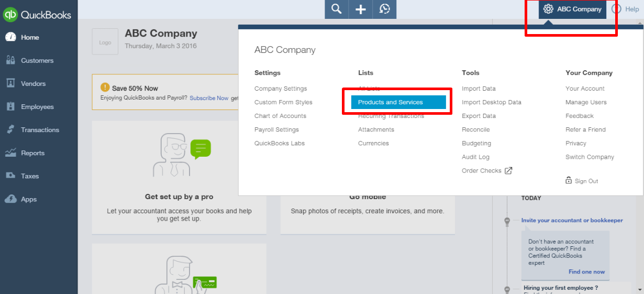The image size is (644, 294).
Task: Open Attachments under Lists
Action: (x=376, y=129)
